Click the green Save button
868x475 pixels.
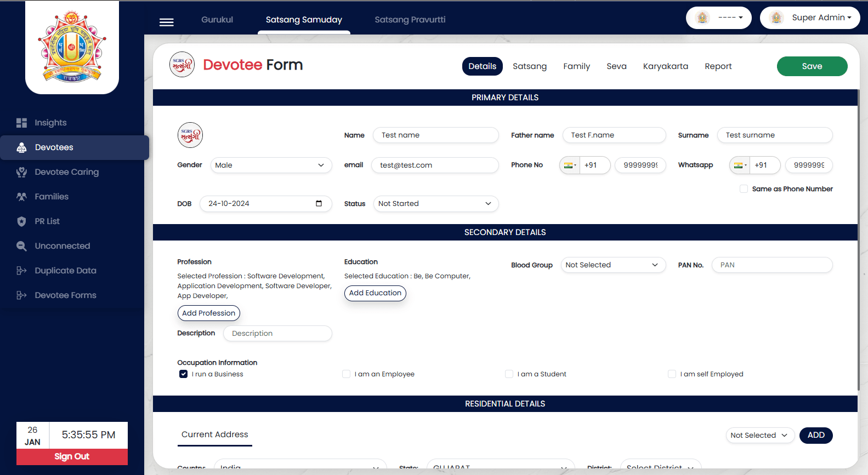(812, 66)
